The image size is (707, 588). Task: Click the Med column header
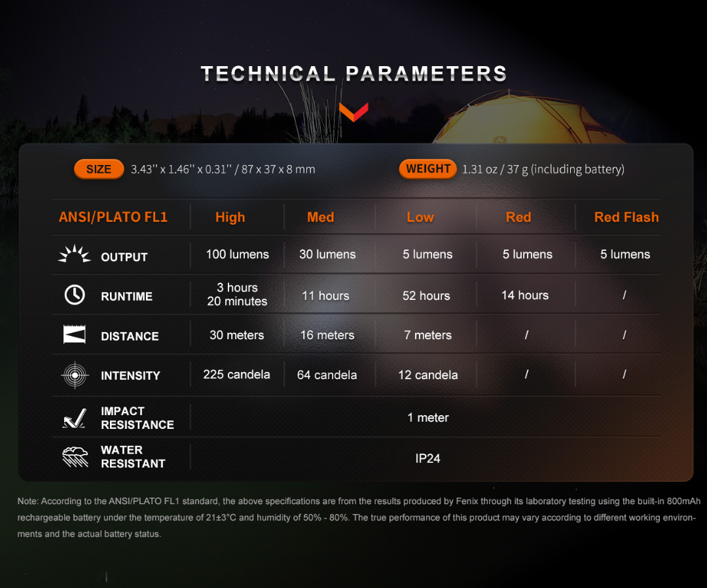(x=321, y=217)
